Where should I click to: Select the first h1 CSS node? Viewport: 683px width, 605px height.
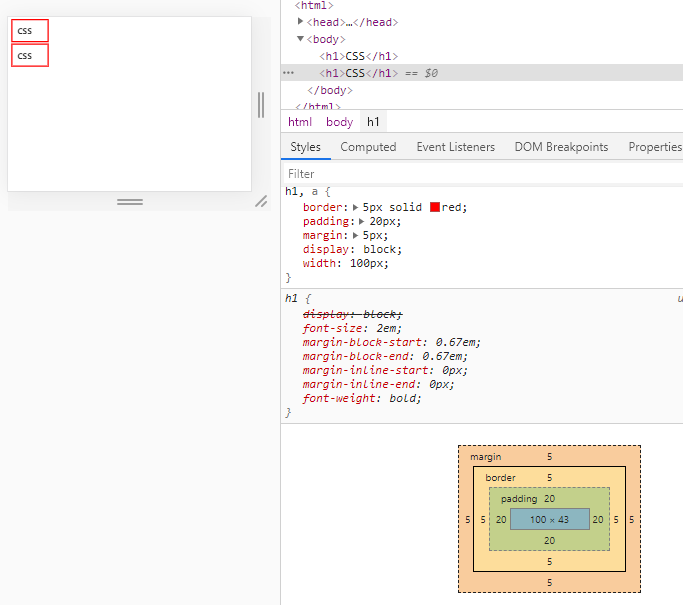tap(358, 56)
